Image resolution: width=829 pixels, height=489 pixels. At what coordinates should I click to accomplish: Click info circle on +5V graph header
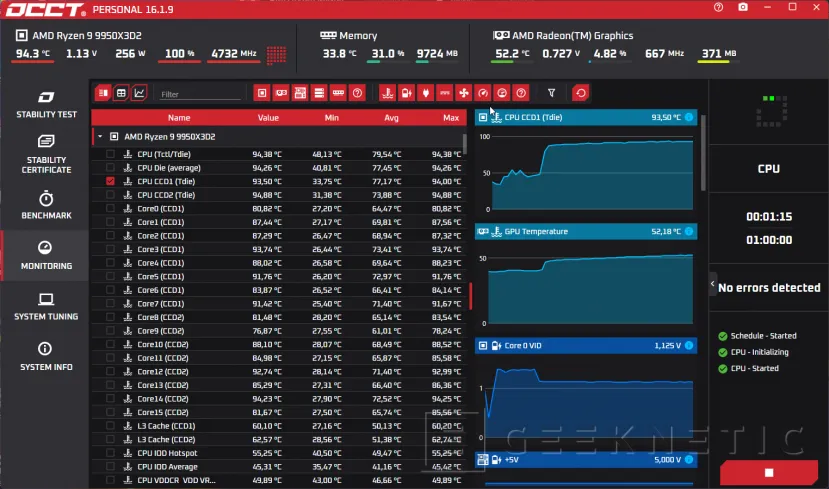tap(689, 459)
